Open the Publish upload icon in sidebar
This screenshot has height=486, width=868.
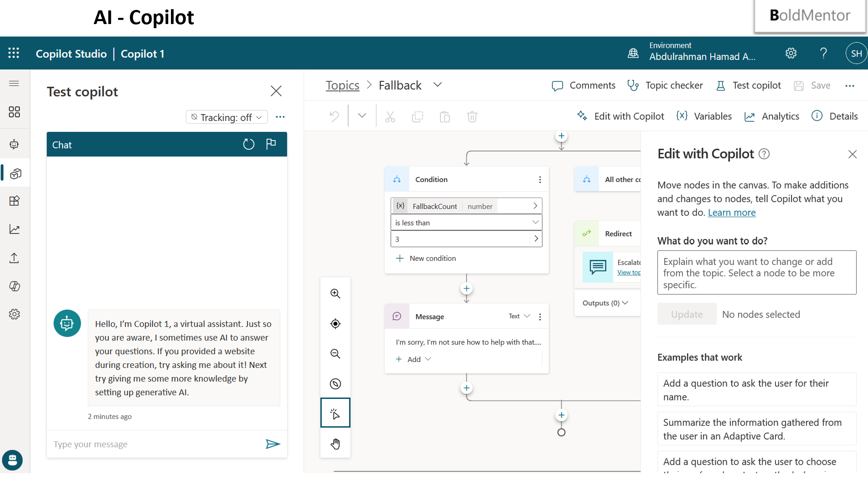(x=14, y=258)
